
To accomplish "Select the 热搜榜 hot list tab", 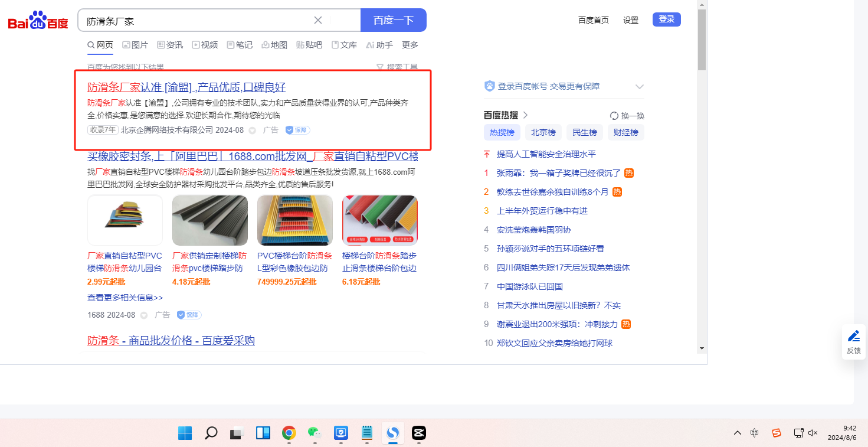I will click(x=502, y=132).
